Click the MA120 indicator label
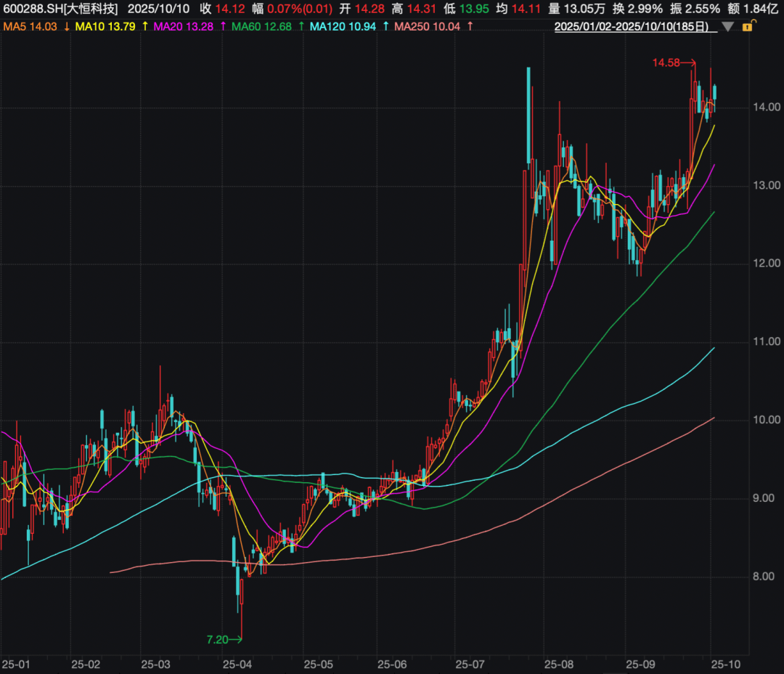The image size is (784, 674). tap(327, 27)
